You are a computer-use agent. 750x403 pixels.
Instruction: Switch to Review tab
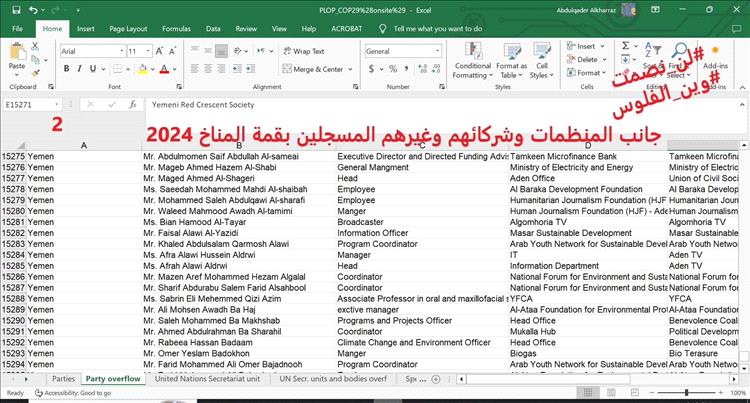point(246,29)
